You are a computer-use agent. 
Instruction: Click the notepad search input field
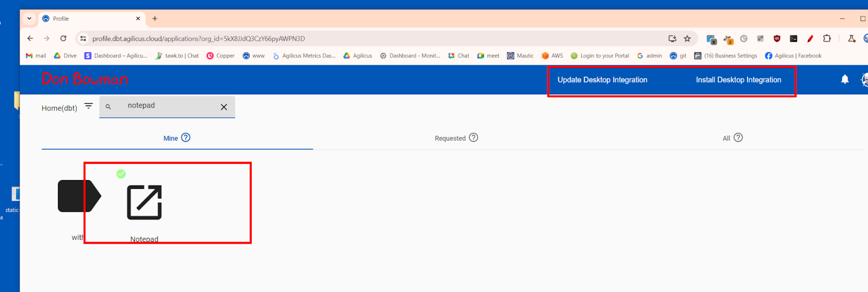168,106
